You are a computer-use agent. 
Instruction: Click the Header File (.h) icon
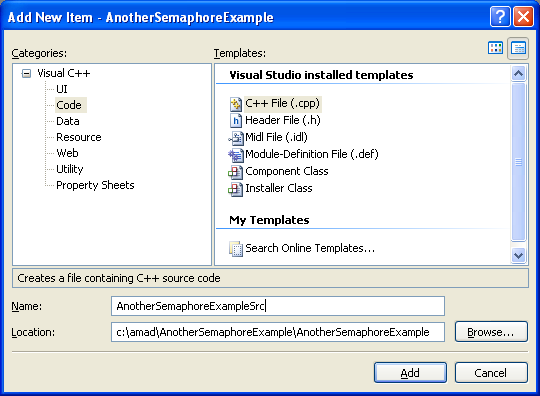click(236, 121)
